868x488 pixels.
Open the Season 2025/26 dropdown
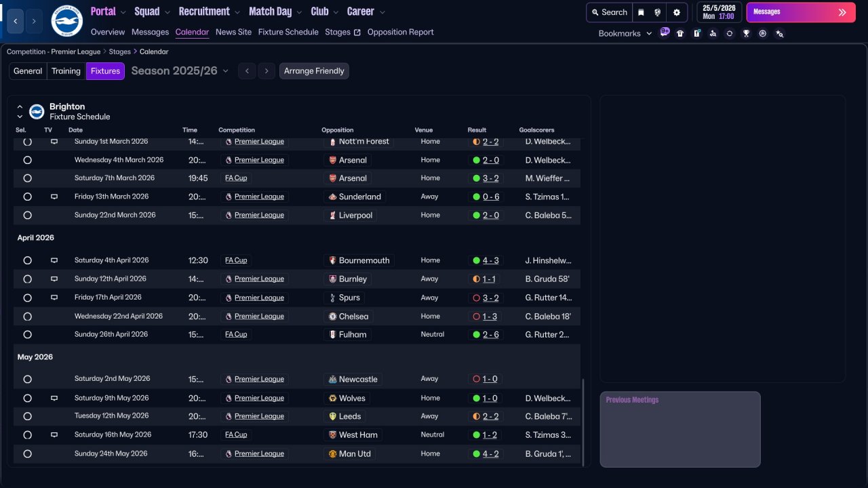(180, 70)
